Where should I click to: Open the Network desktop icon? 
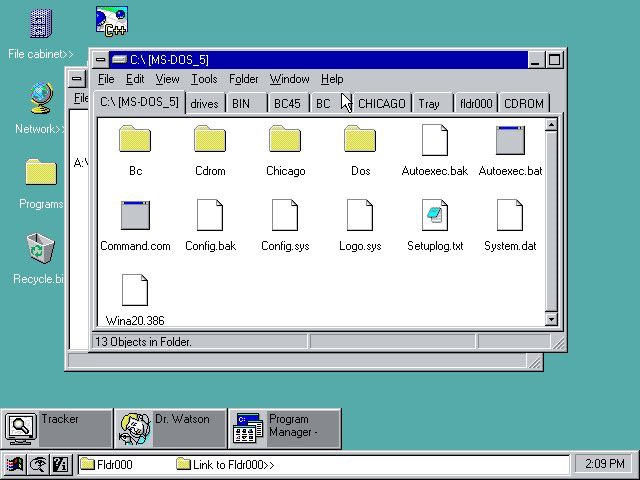click(40, 99)
